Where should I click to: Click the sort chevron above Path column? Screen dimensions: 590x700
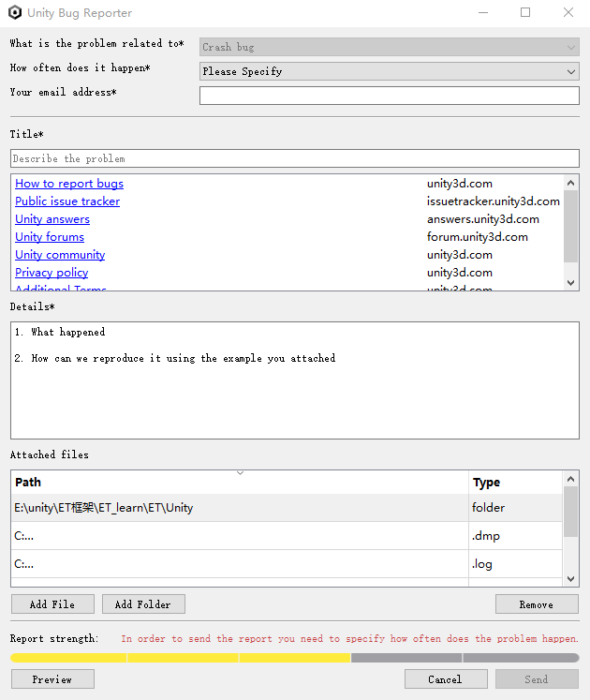tap(240, 473)
